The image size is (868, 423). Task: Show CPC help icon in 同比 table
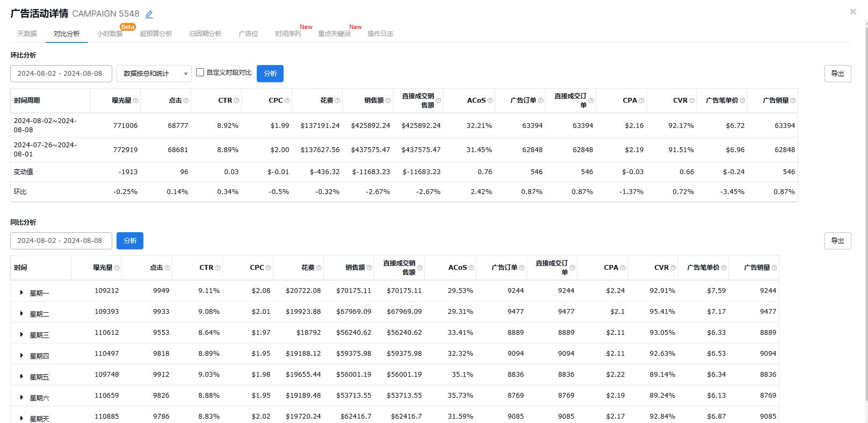[x=268, y=268]
